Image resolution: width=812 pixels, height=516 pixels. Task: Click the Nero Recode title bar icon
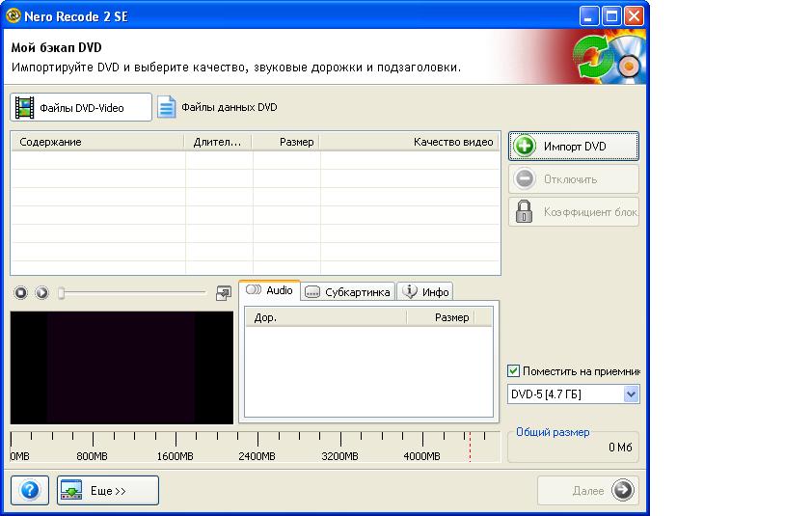pos(13,15)
